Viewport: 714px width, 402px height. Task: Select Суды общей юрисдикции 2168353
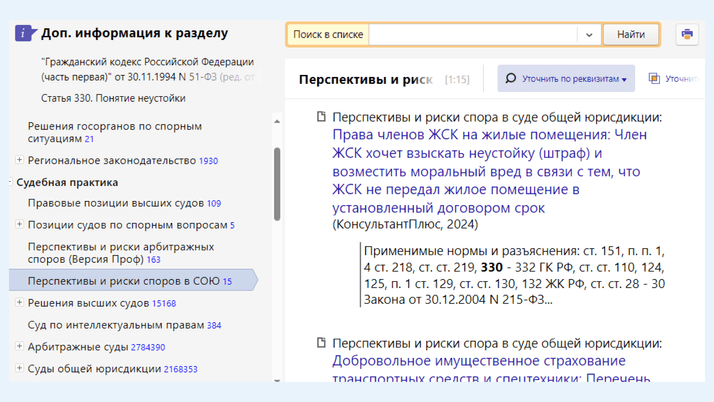click(x=112, y=369)
